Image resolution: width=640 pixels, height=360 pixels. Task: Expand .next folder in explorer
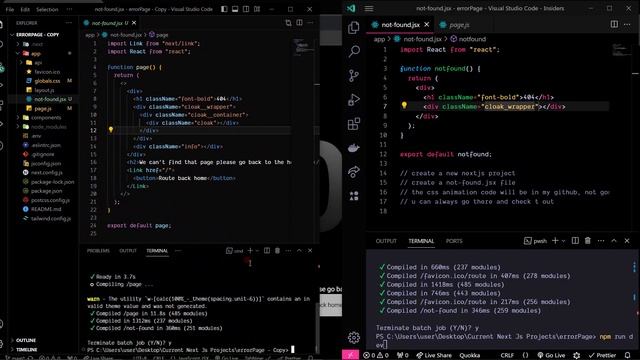tap(37, 44)
